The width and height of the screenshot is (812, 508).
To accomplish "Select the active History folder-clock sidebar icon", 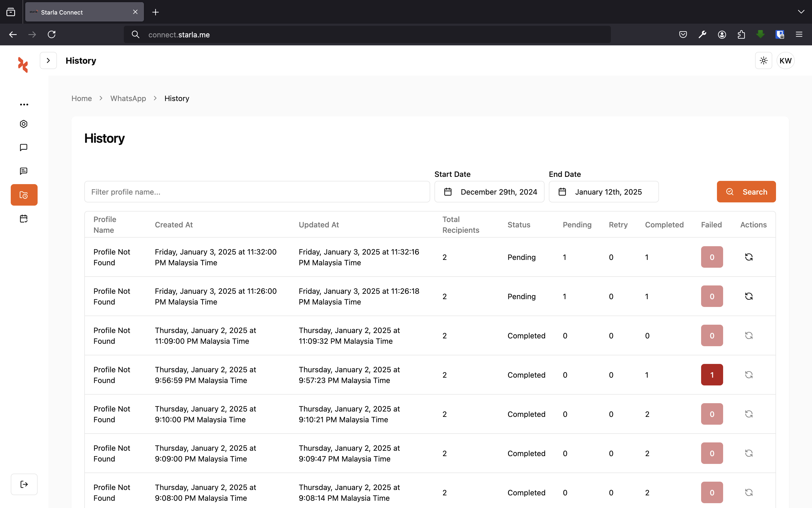I will (x=24, y=195).
